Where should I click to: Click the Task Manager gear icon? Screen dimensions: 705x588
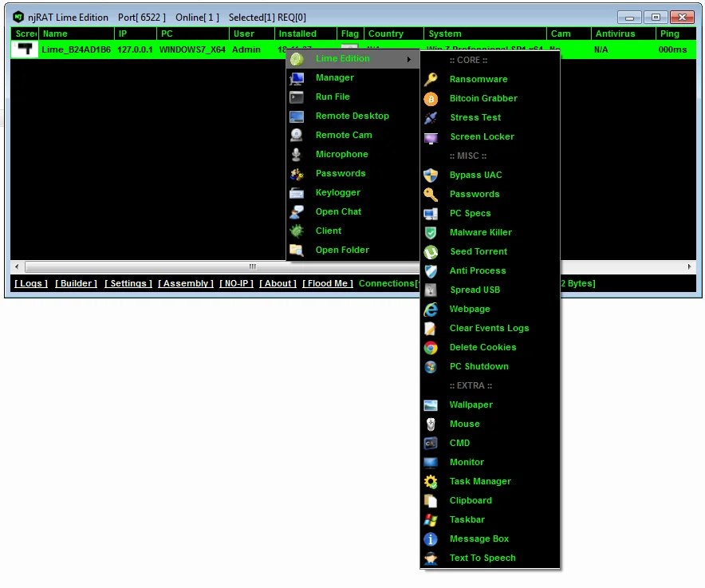click(431, 481)
